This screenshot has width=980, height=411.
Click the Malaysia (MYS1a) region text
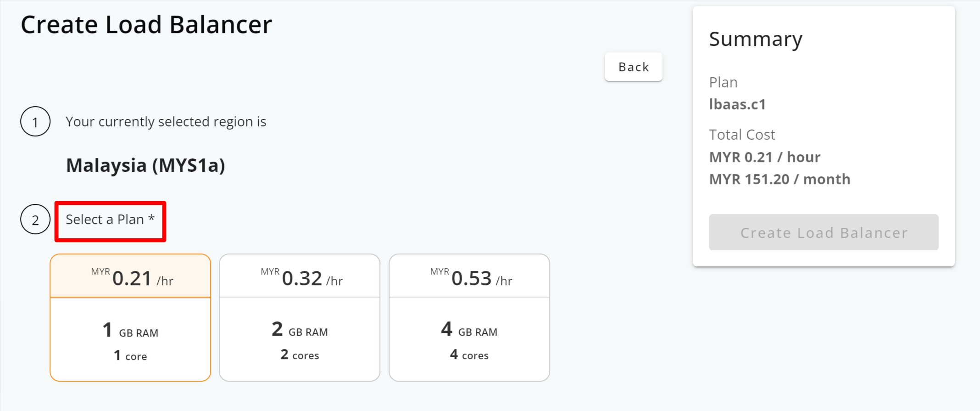point(145,165)
